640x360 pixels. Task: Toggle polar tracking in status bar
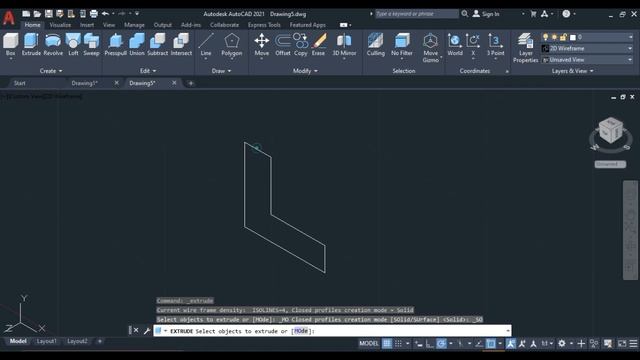[x=441, y=344]
